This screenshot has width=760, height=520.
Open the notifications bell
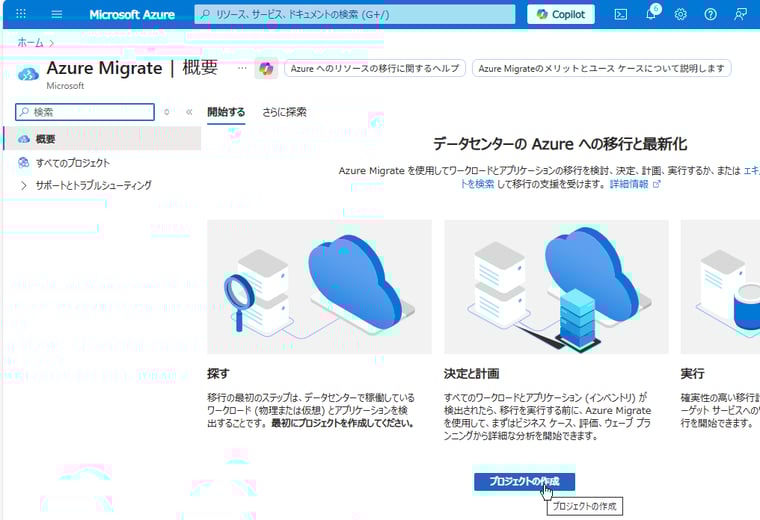[x=651, y=14]
